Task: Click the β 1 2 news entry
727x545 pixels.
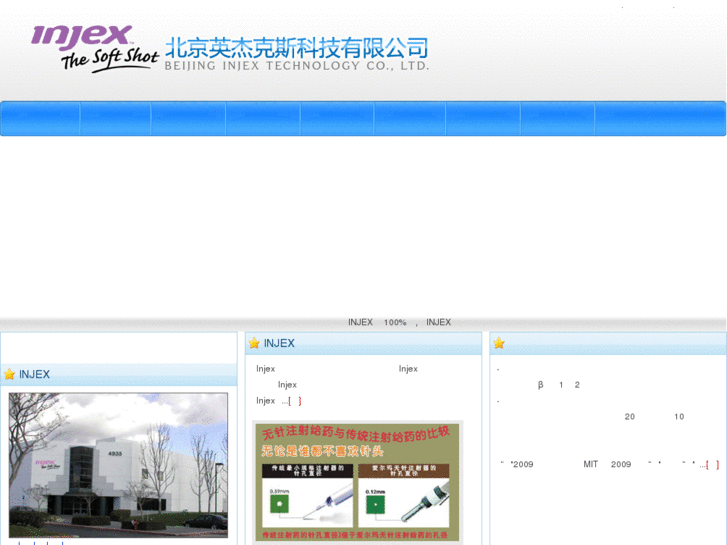Action: click(559, 385)
